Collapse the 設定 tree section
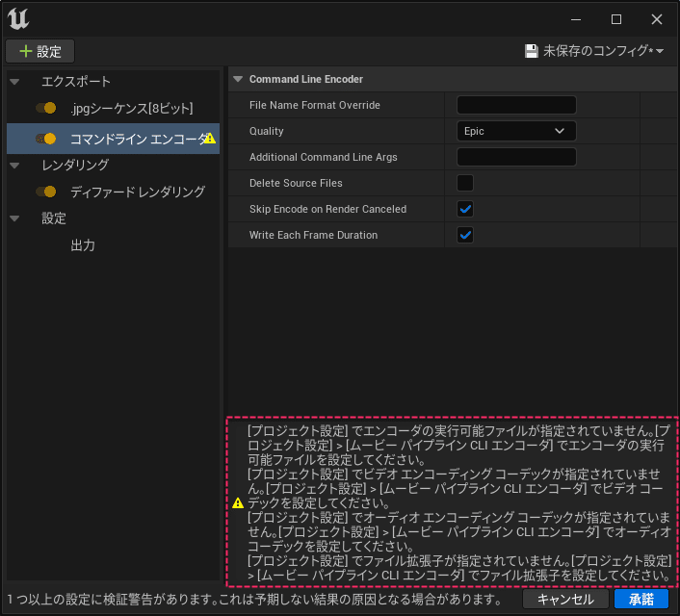This screenshot has height=616, width=680. tap(14, 218)
